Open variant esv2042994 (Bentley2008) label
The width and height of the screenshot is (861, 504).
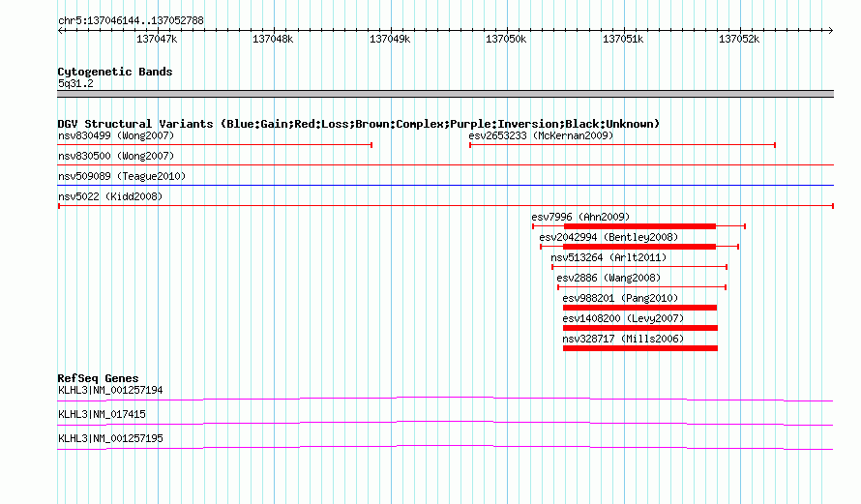[609, 237]
